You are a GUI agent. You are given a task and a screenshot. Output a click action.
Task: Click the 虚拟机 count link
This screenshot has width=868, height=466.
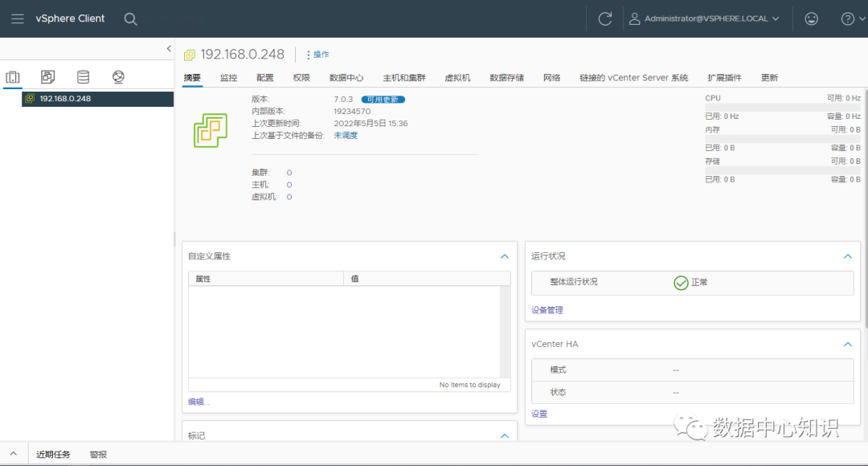289,197
